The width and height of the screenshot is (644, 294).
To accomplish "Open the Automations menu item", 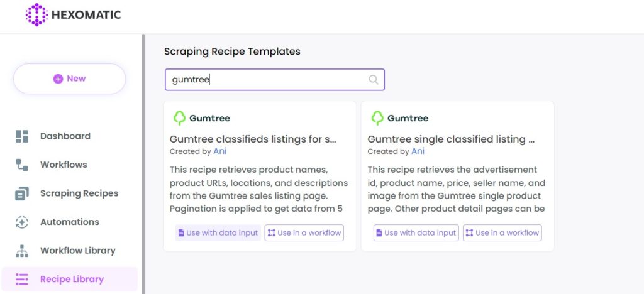I will click(x=69, y=222).
